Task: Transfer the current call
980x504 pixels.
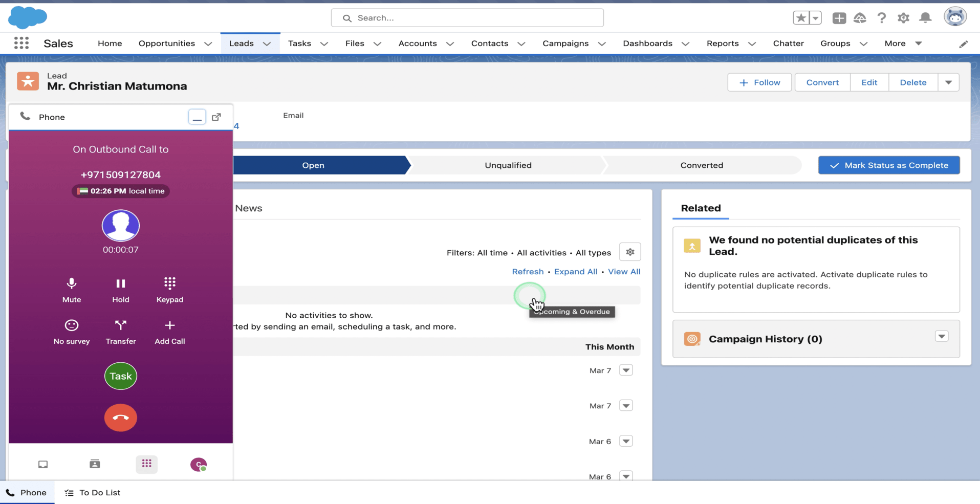Action: point(121,332)
